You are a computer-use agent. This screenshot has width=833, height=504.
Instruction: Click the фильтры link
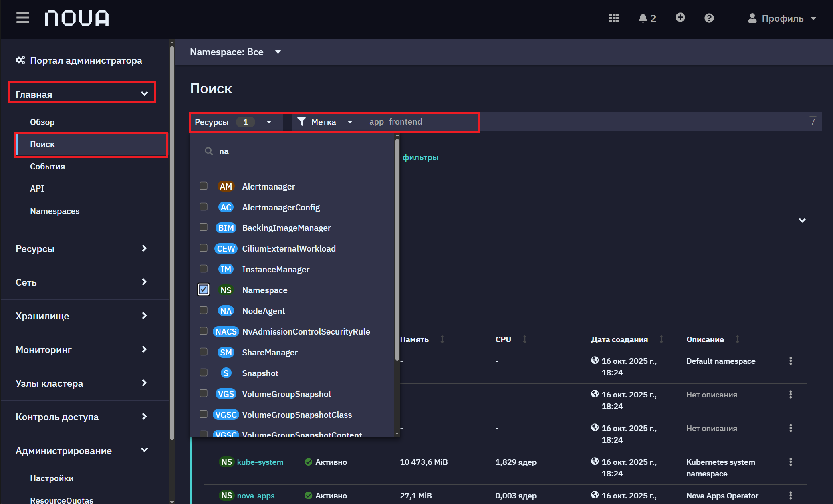pyautogui.click(x=420, y=157)
